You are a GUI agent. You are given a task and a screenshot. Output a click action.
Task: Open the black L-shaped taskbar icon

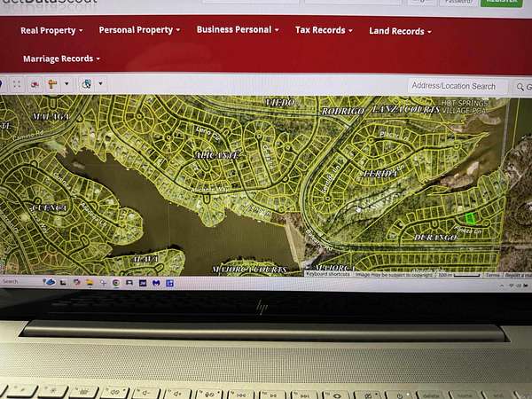pos(63,282)
